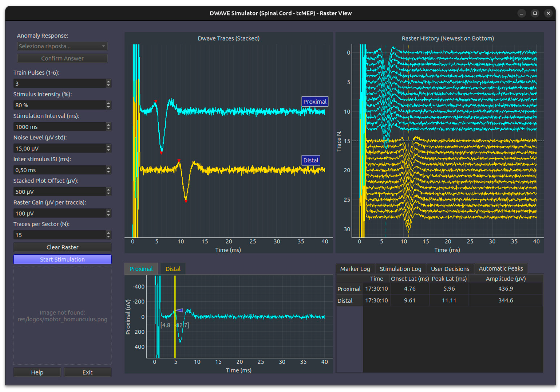
Task: Click red peak marker at Proximal trace trough
Action: (161, 153)
